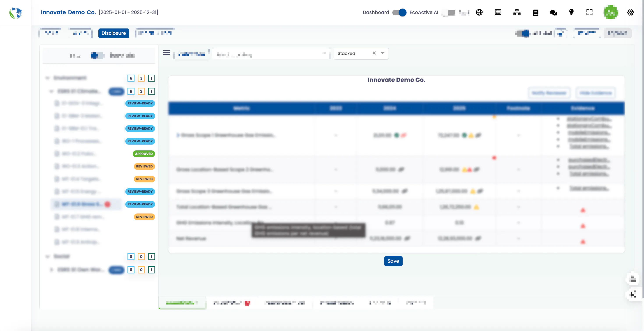Toggle Dashboard / EcoActive AI switch
The height and width of the screenshot is (331, 644).
click(399, 12)
